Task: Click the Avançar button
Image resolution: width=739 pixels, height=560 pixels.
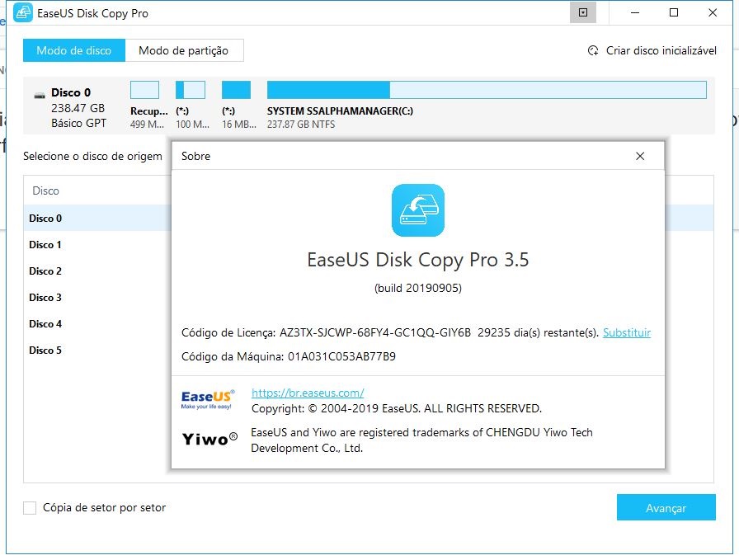Action: point(666,508)
